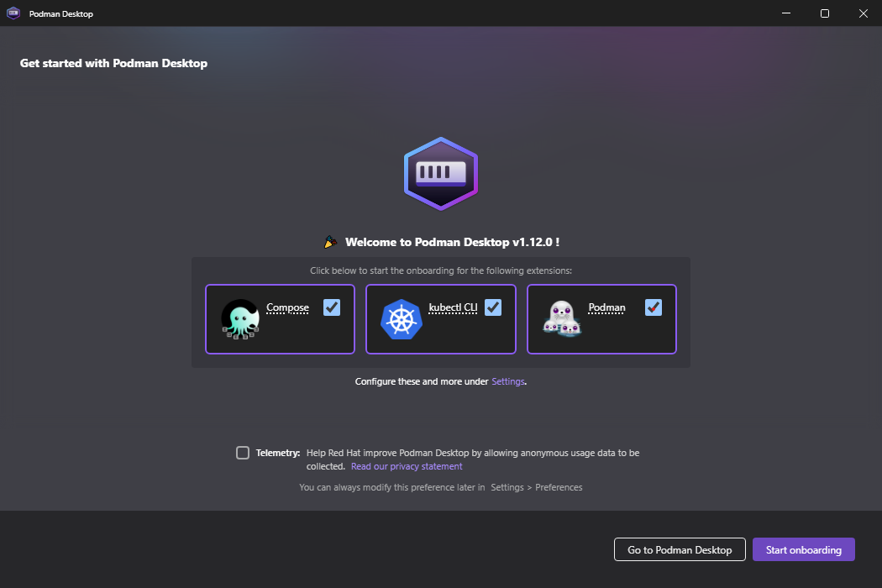This screenshot has width=882, height=588.
Task: Uncheck the Podman extension checkbox
Action: 653,307
